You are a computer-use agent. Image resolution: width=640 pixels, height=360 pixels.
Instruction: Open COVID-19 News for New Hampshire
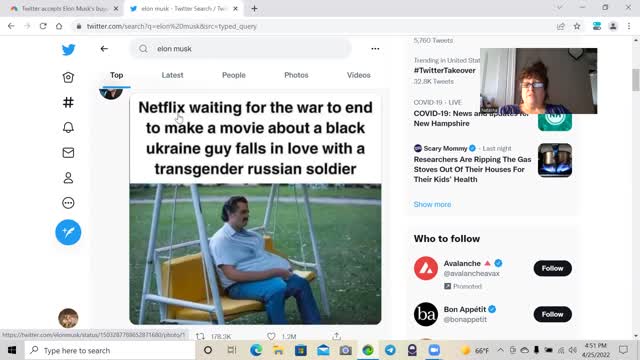click(471, 118)
